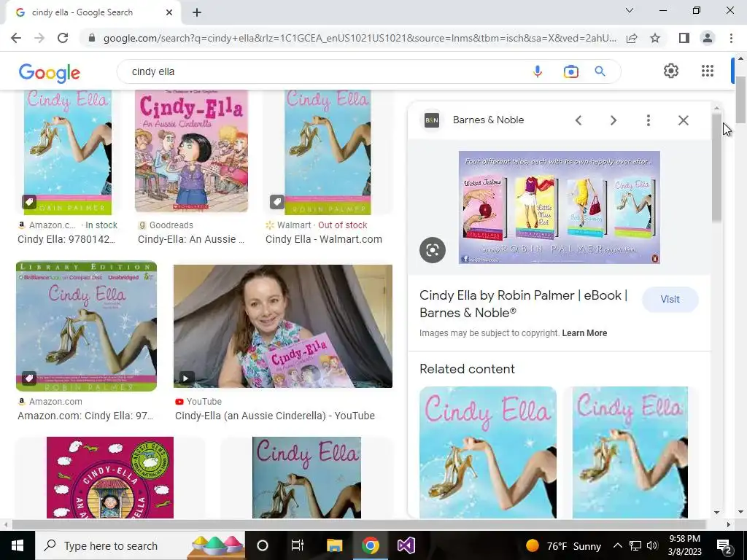Click preview panel scrollbar thumb

pyautogui.click(x=716, y=167)
